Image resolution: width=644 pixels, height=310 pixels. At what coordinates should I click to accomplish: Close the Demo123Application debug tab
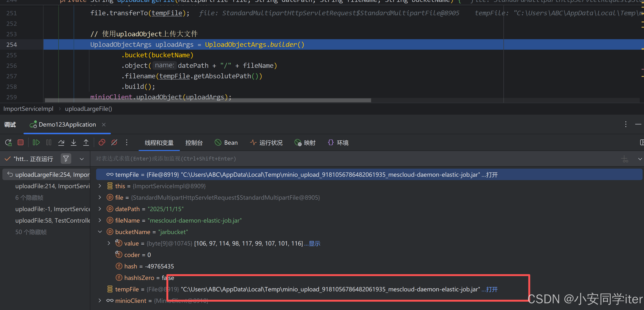pyautogui.click(x=104, y=125)
